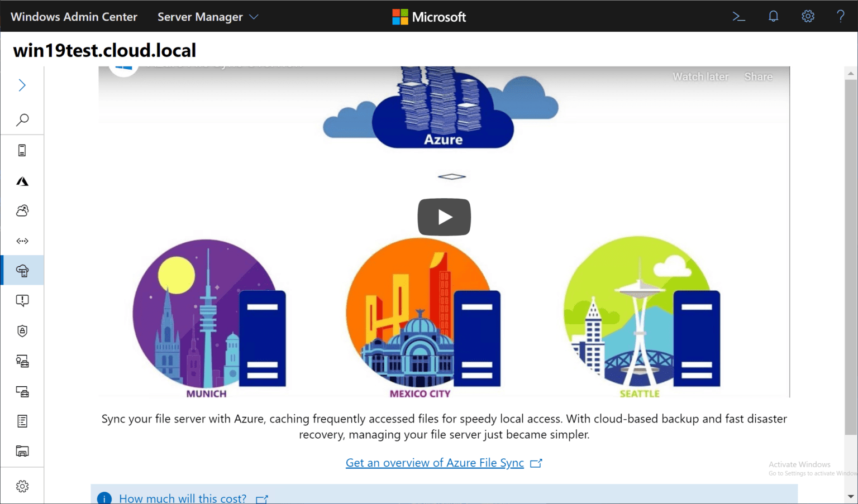Open the Help question mark icon
Viewport: 858px width, 504px height.
pyautogui.click(x=841, y=16)
